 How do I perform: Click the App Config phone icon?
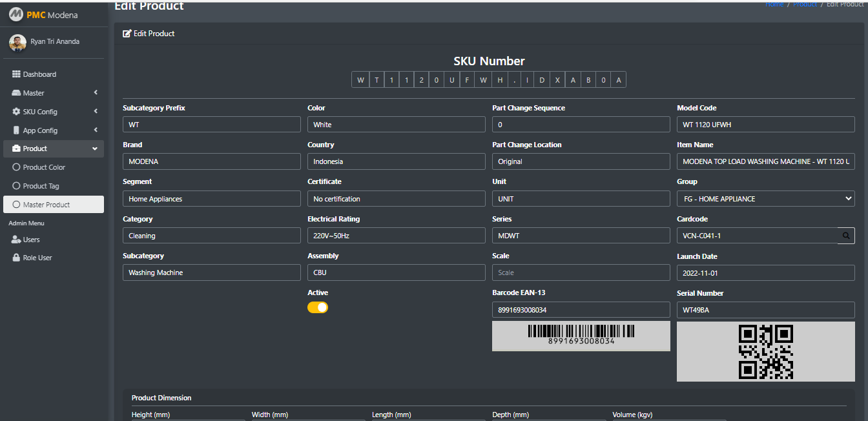coord(17,130)
